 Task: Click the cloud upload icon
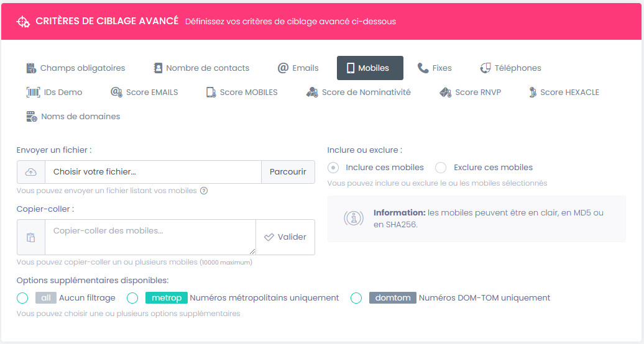[x=31, y=172]
